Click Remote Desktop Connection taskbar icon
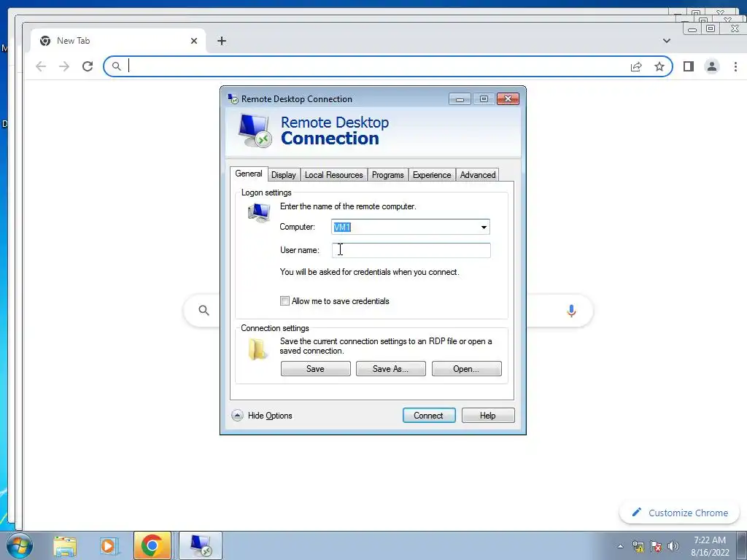This screenshot has width=747, height=560. point(200,545)
